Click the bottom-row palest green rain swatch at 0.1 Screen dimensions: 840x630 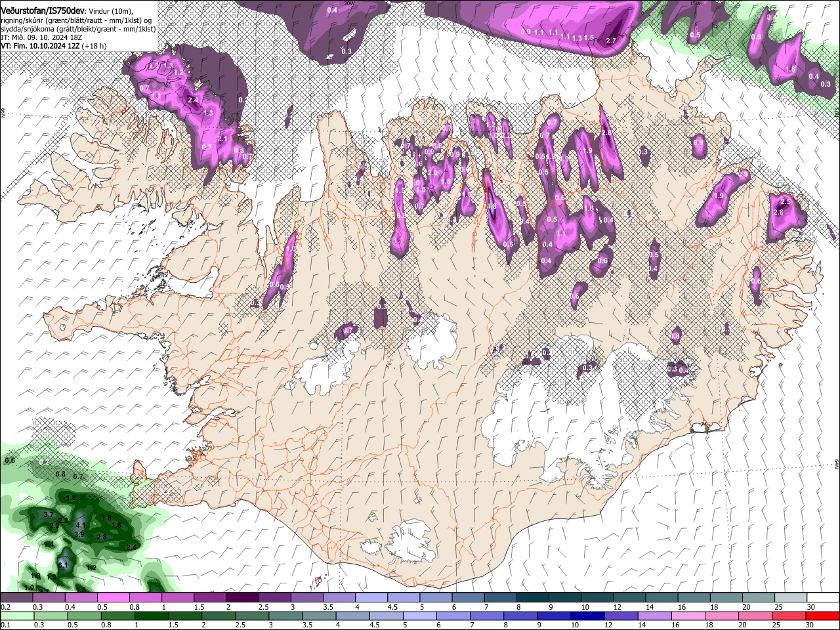pos(17,616)
